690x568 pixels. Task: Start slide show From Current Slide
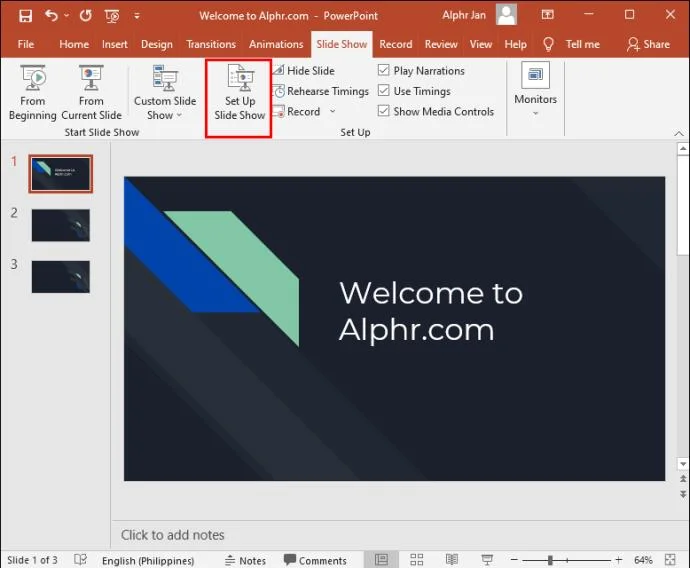tap(91, 93)
